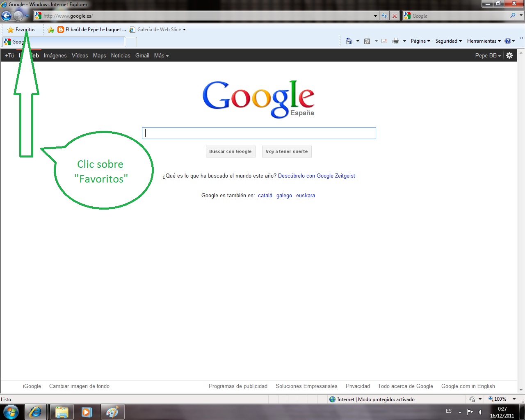Expand the zoom level dropdown arrow
Screen dimensions: 525x420
(514, 399)
